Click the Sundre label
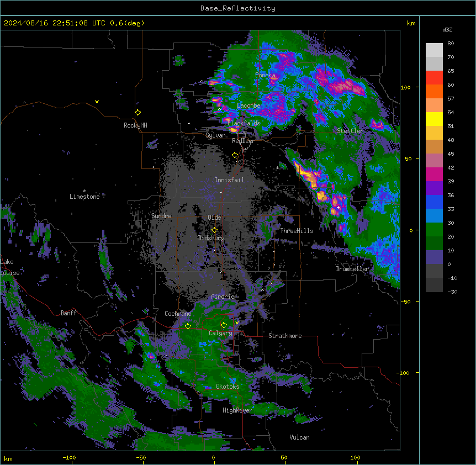The height and width of the screenshot is (465, 476). pos(161,216)
